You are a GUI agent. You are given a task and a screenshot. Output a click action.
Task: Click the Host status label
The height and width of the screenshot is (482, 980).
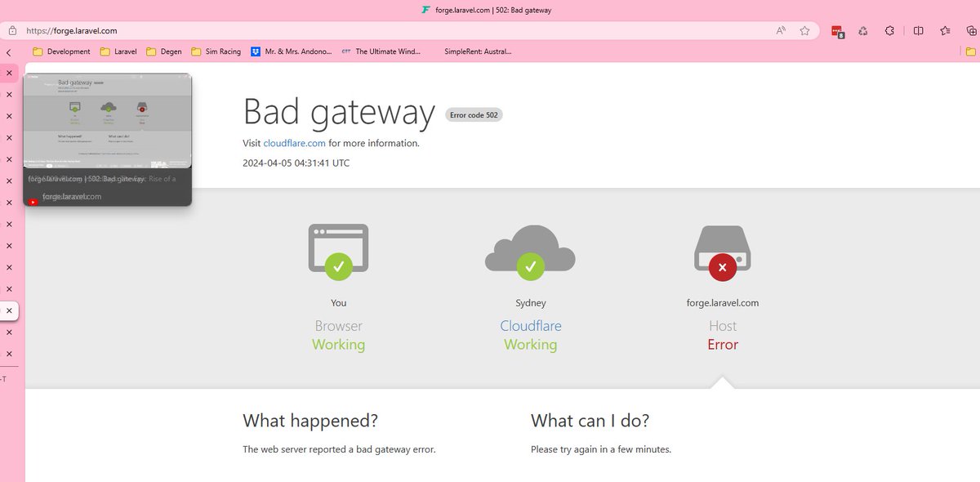[723, 326]
